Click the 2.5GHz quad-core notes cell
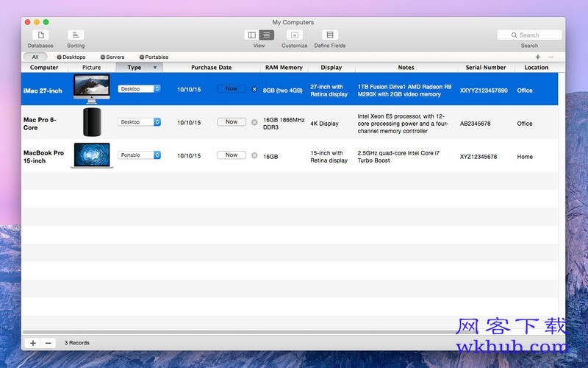The image size is (588, 368). pos(398,157)
